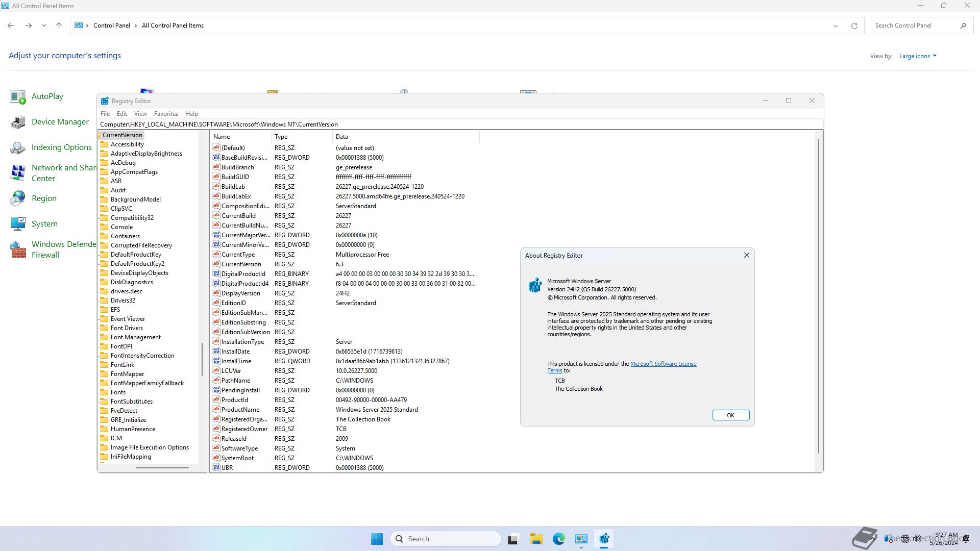This screenshot has height=551, width=980.
Task: Click Registry Editor icon in taskbar
Action: (x=604, y=539)
